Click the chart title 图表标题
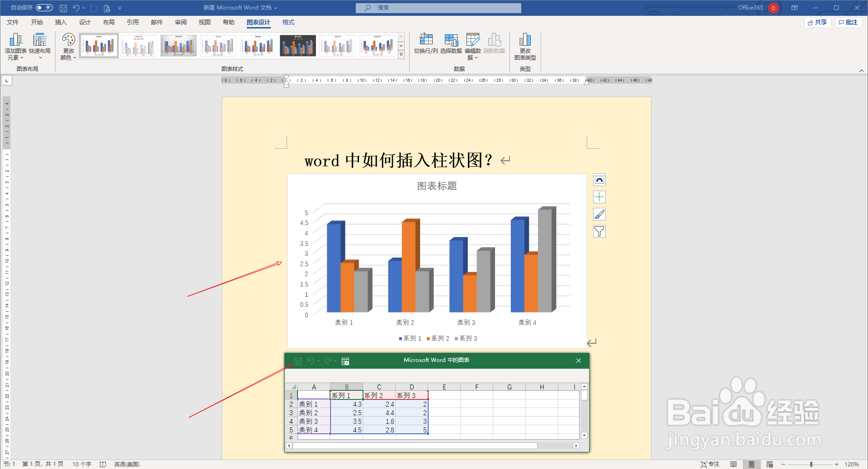The height and width of the screenshot is (469, 868). pos(437,186)
